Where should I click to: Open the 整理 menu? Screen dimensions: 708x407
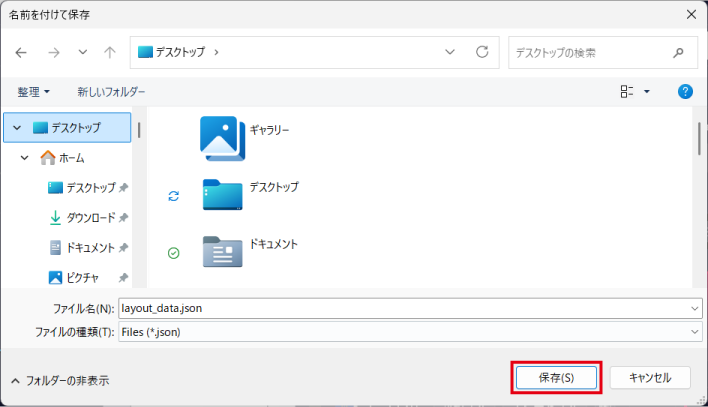33,91
